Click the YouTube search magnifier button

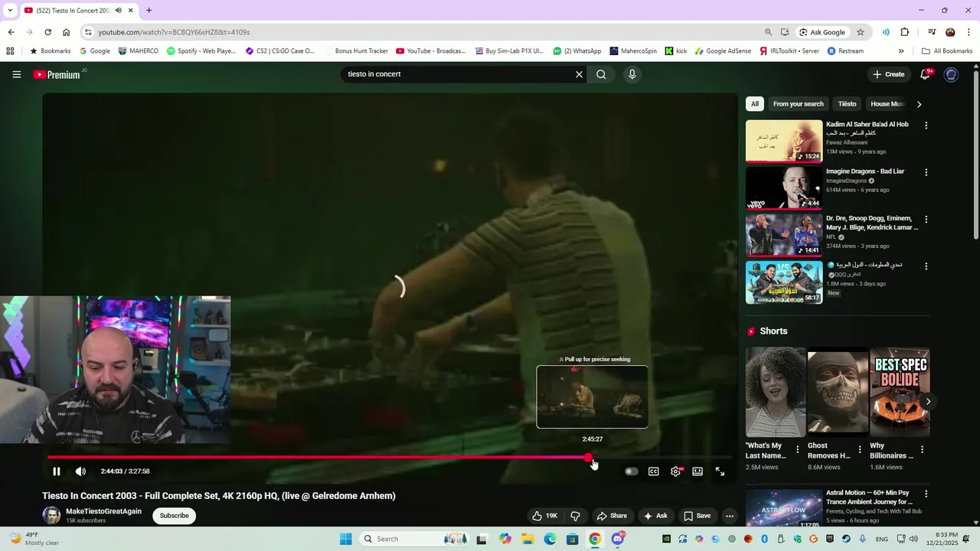point(601,74)
